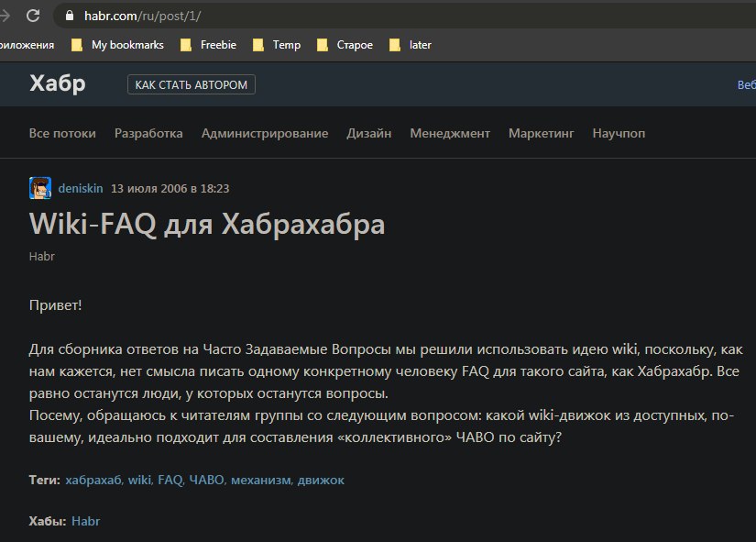756x542 pixels.
Task: Open the Temp bookmarks folder
Action: [277, 45]
